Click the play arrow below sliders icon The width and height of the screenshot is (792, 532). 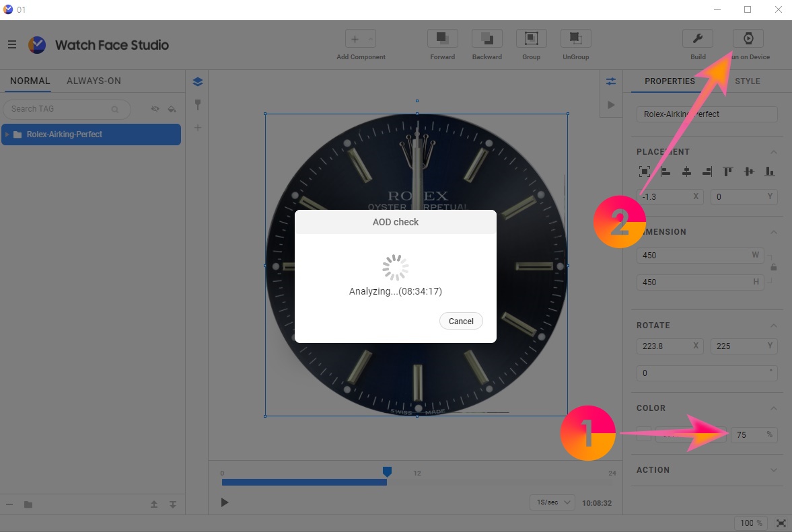[611, 104]
